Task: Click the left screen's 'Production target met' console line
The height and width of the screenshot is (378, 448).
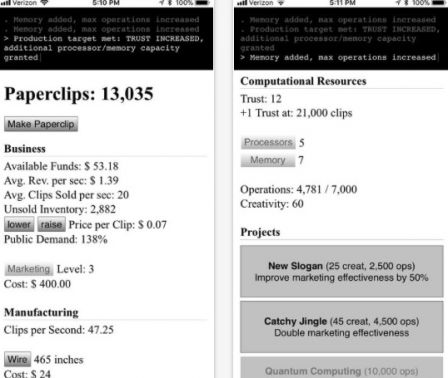Action: point(104,48)
